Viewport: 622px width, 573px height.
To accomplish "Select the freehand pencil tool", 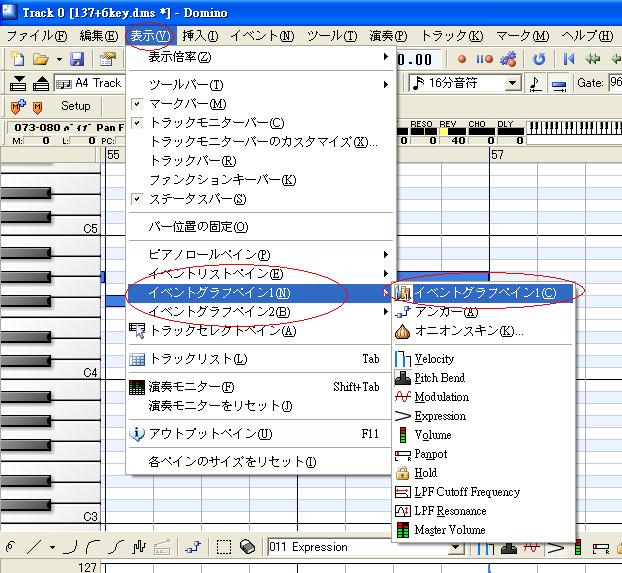I will [11, 547].
